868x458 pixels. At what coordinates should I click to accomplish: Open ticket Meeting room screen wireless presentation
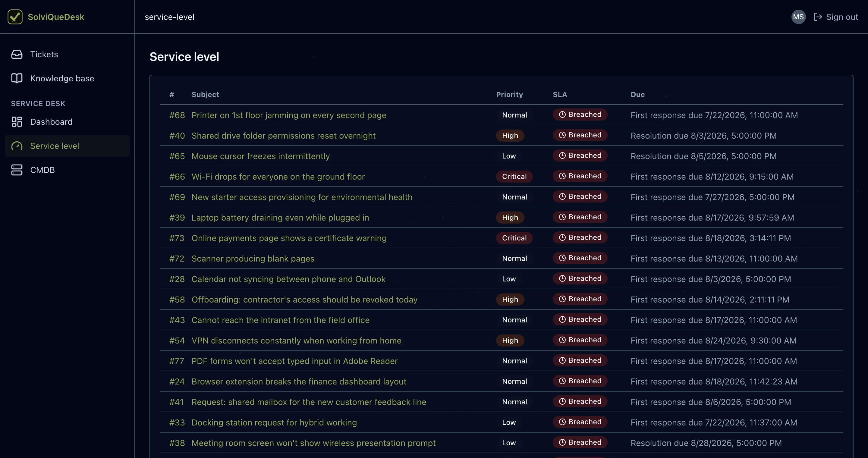(x=313, y=443)
